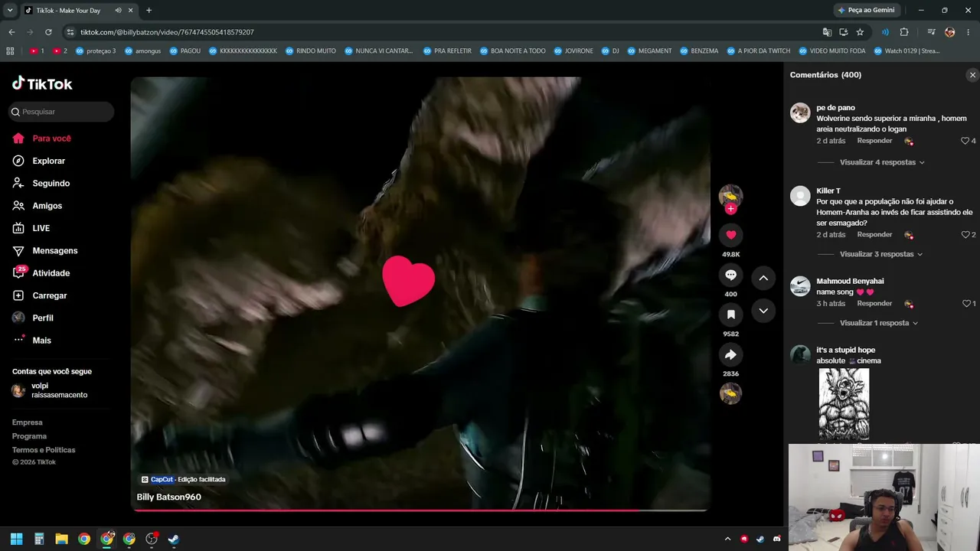Open a new browser tab
Image resolution: width=980 pixels, height=551 pixels.
[149, 10]
